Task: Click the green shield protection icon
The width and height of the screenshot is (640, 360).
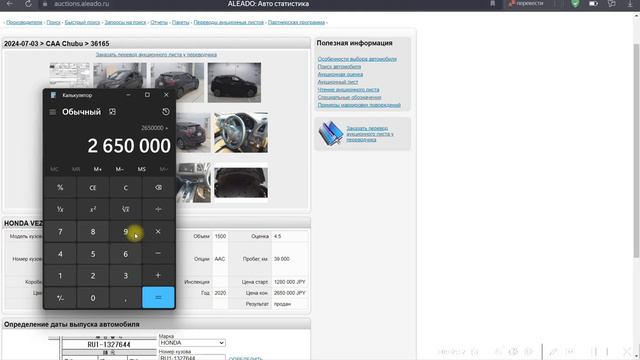Action: (575, 4)
